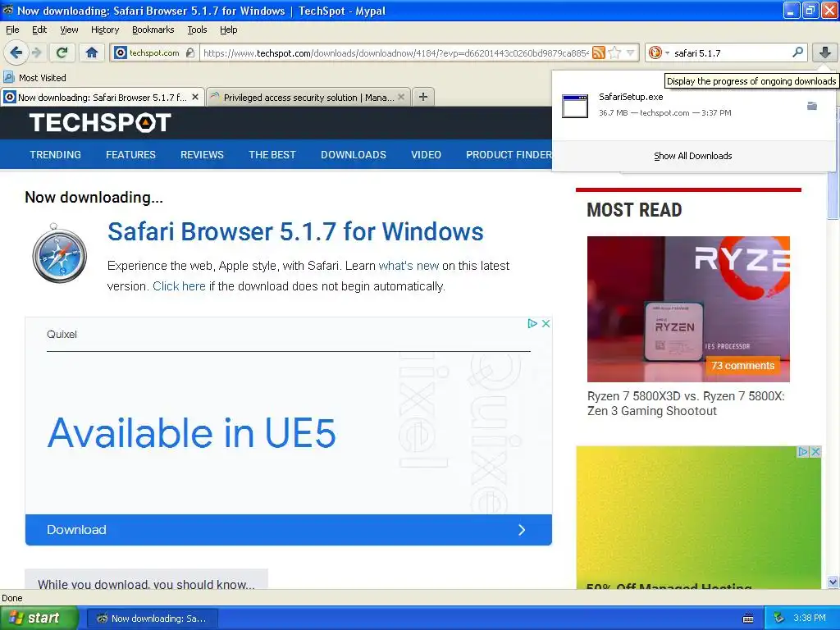Open the 73 comments badge
Viewport: 840px width, 630px height.
(742, 365)
